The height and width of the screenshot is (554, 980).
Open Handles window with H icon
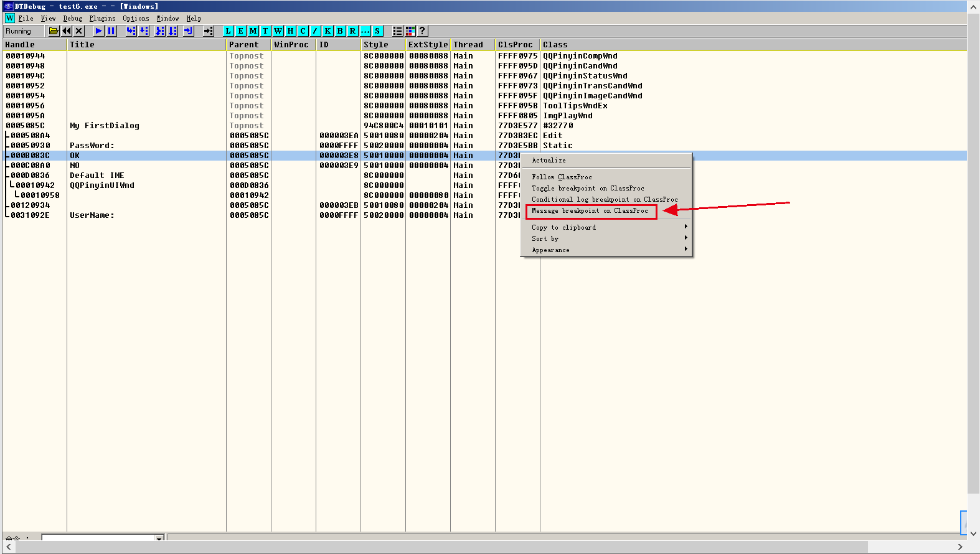[291, 31]
